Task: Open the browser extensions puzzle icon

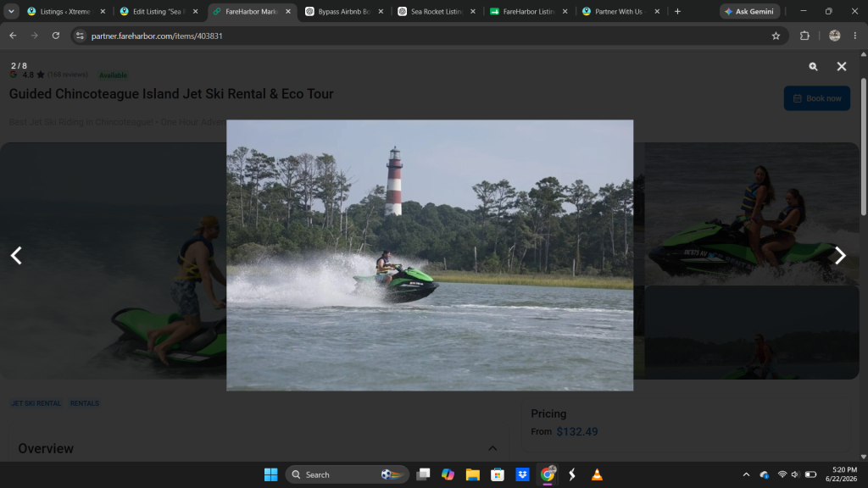Action: coord(804,36)
